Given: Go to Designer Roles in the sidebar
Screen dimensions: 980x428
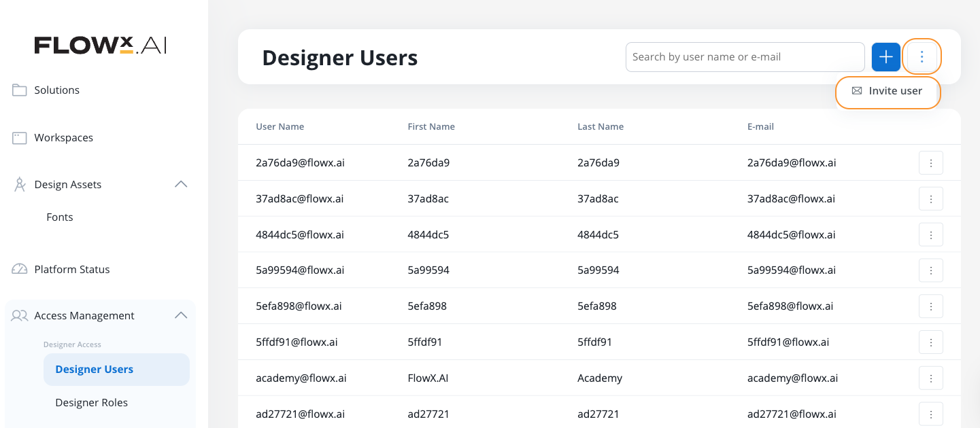Looking at the screenshot, I should tap(92, 403).
